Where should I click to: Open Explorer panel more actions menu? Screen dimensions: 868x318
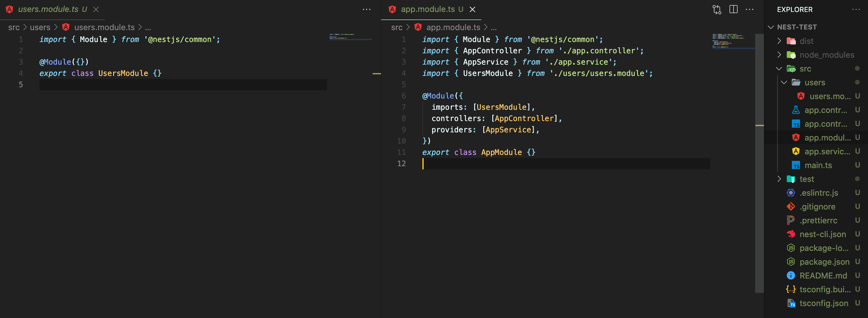click(x=856, y=9)
